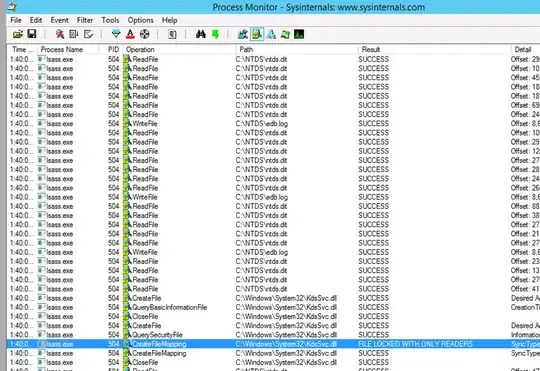Select the crosshair include-process-from-window icon
The width and height of the screenshot is (540, 371).
(145, 34)
